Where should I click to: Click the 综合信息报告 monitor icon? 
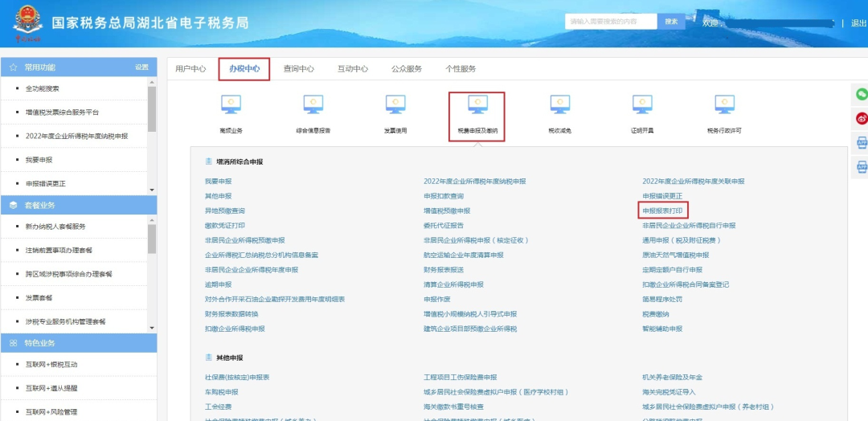point(313,104)
